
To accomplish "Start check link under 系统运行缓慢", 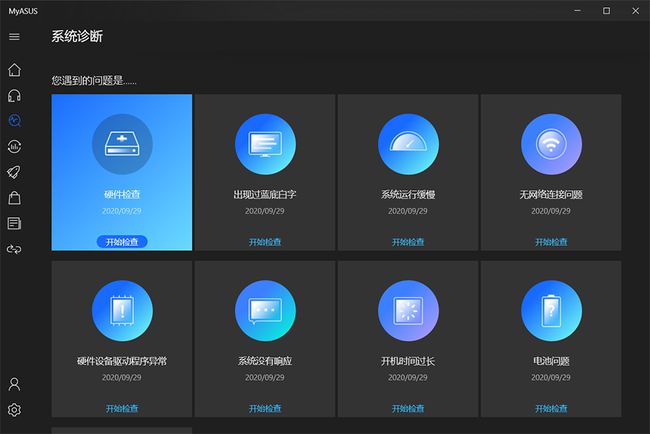I will (408, 242).
